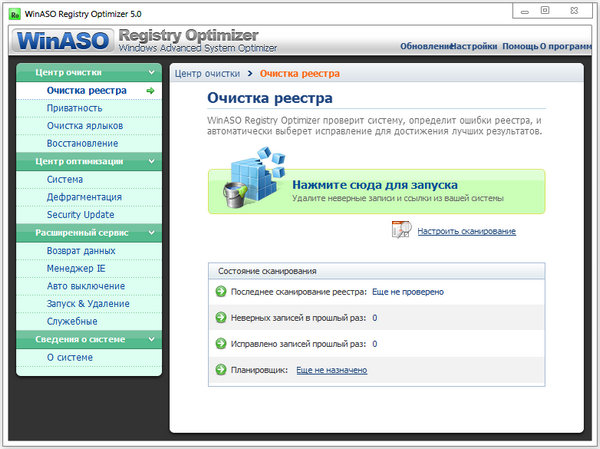
Task: Click green arrow beside fixed entries row
Action: coord(221,344)
